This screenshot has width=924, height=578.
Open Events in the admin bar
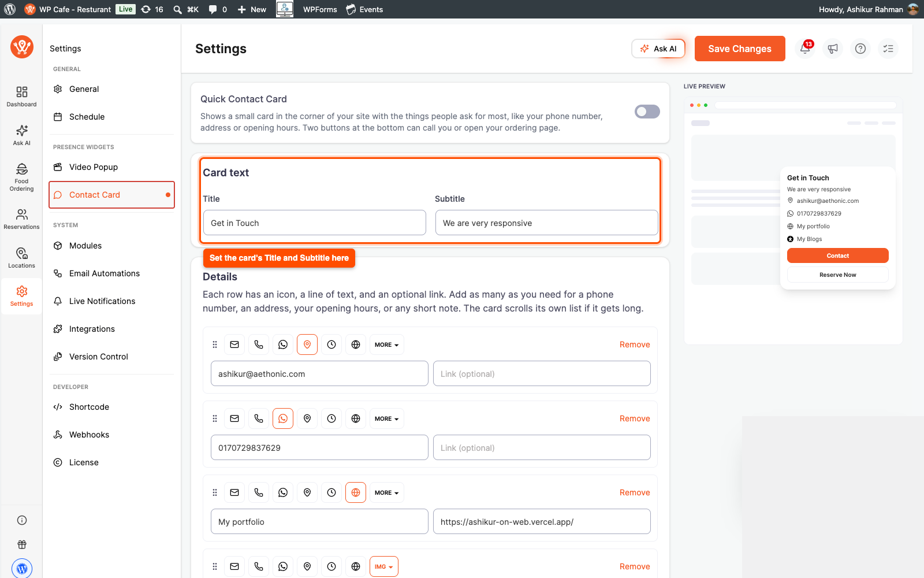364,9
